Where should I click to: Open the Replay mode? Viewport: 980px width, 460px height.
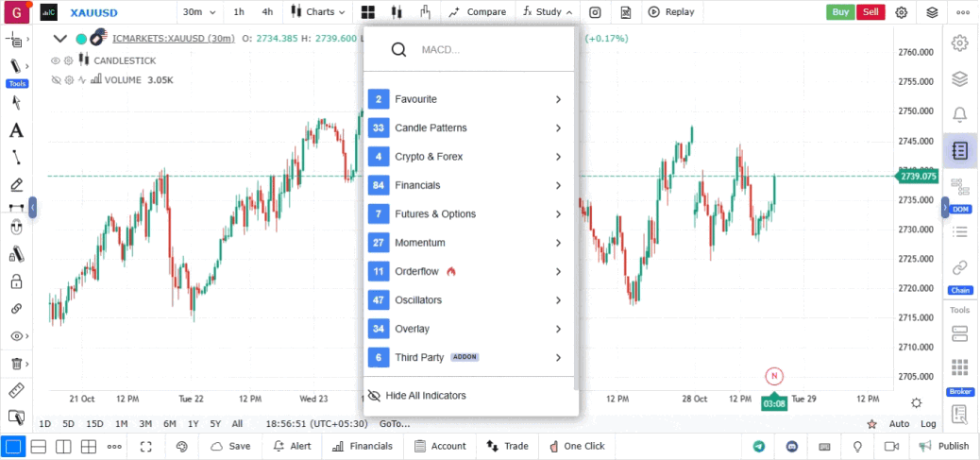[x=669, y=12]
